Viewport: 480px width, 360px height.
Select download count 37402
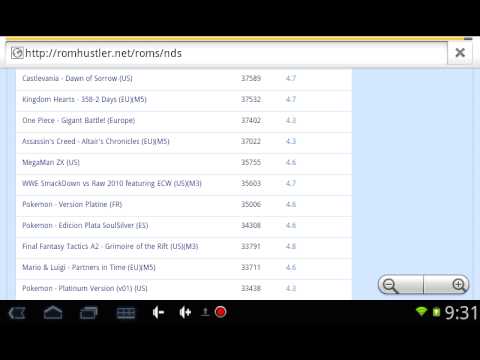(251, 120)
